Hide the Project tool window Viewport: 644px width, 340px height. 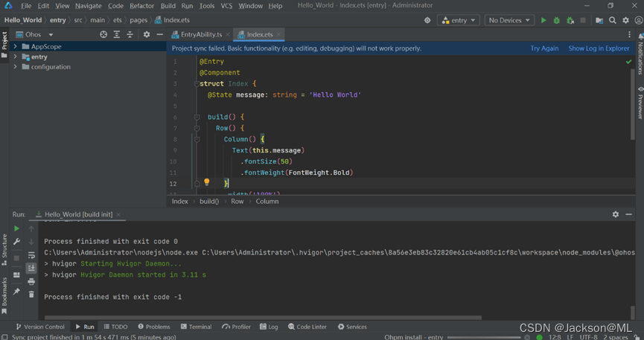(160, 34)
